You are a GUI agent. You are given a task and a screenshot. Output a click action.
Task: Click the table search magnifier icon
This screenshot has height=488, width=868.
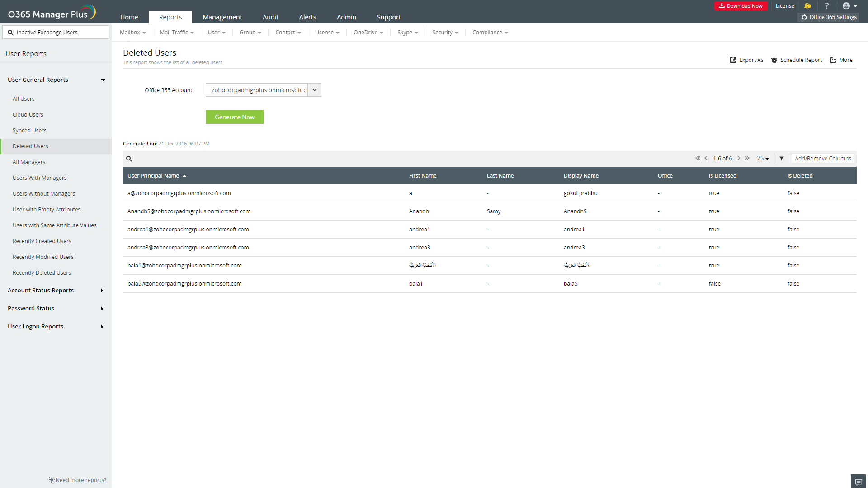tap(129, 159)
